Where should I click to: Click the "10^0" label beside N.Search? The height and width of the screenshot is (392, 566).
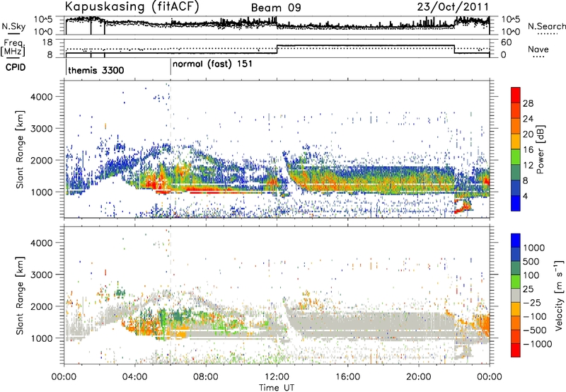click(x=510, y=32)
